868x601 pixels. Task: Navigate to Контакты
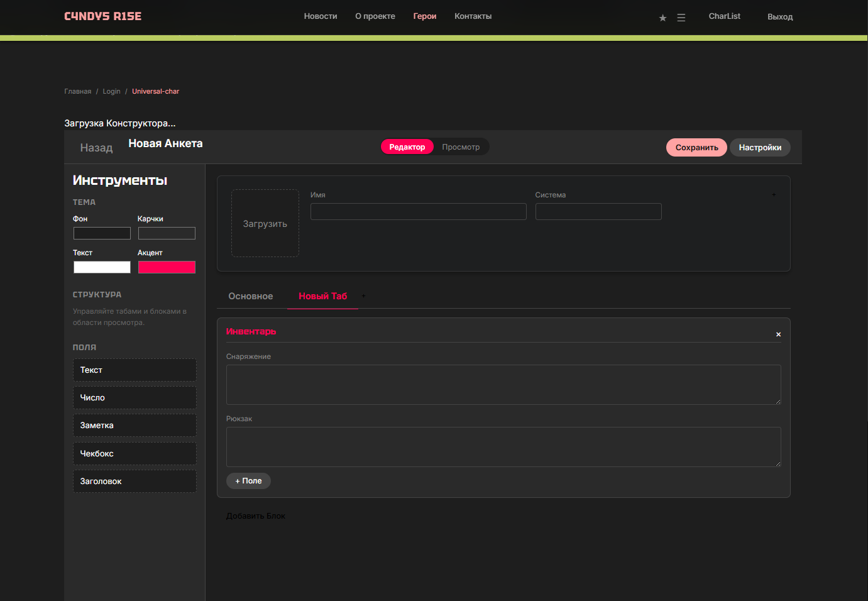pos(473,16)
